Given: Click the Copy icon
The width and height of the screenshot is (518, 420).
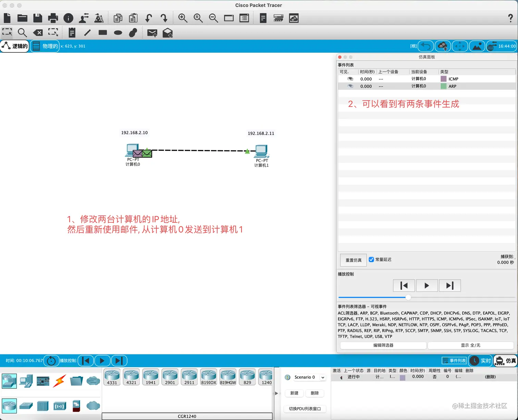Looking at the screenshot, I should tap(118, 18).
